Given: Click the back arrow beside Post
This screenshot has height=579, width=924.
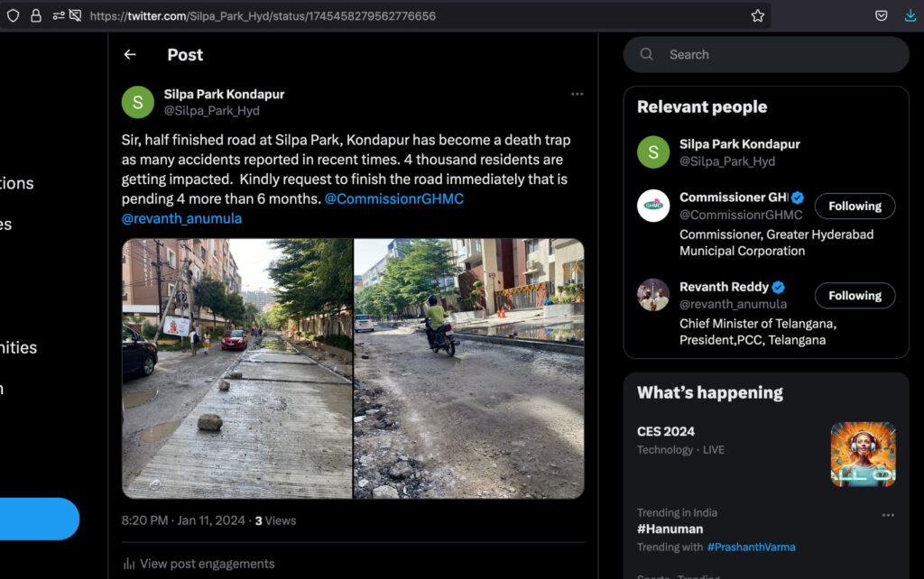Looking at the screenshot, I should click(130, 55).
